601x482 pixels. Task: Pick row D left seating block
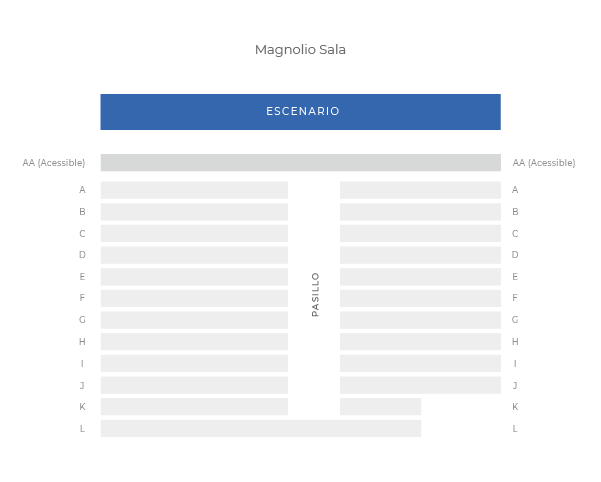[194, 255]
